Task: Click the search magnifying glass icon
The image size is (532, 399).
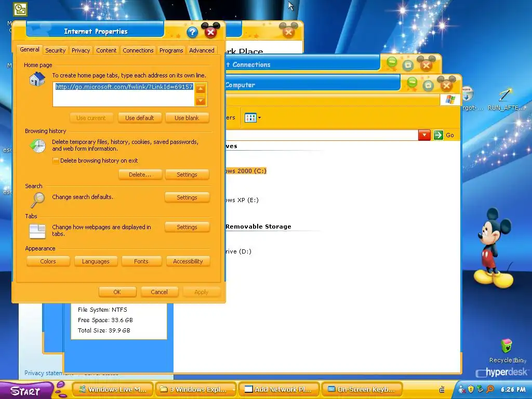Action: tap(37, 200)
